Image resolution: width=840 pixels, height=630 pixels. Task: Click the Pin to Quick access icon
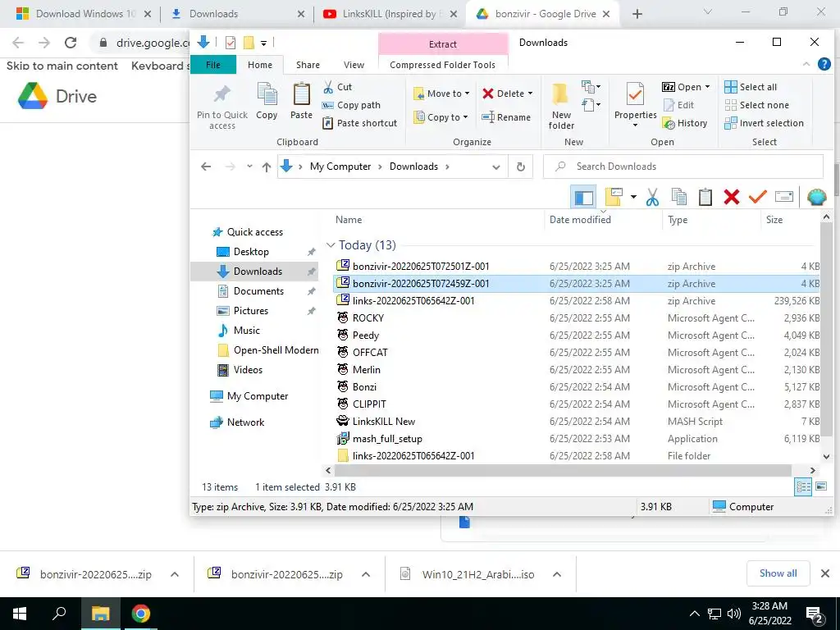(x=221, y=95)
